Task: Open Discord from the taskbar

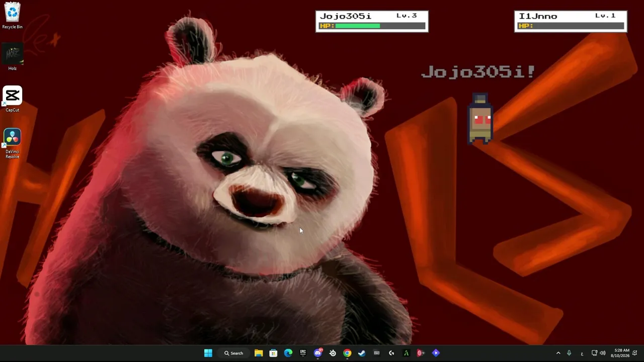Action: (318, 353)
